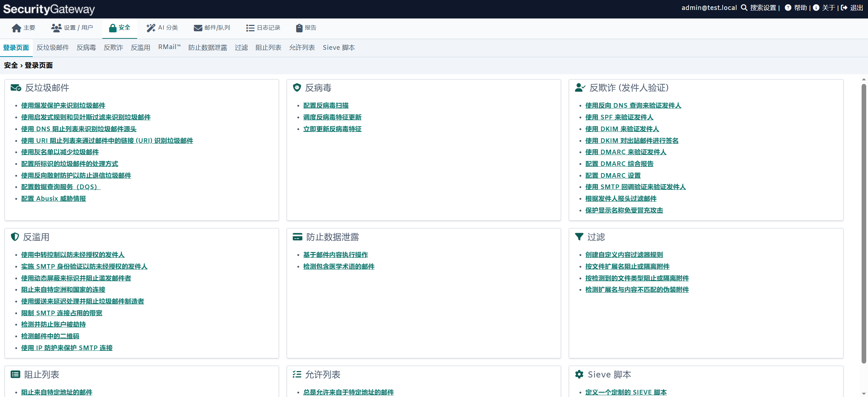This screenshot has height=397, width=868.
Task: Click the clipboard icon for 报告
Action: click(299, 28)
